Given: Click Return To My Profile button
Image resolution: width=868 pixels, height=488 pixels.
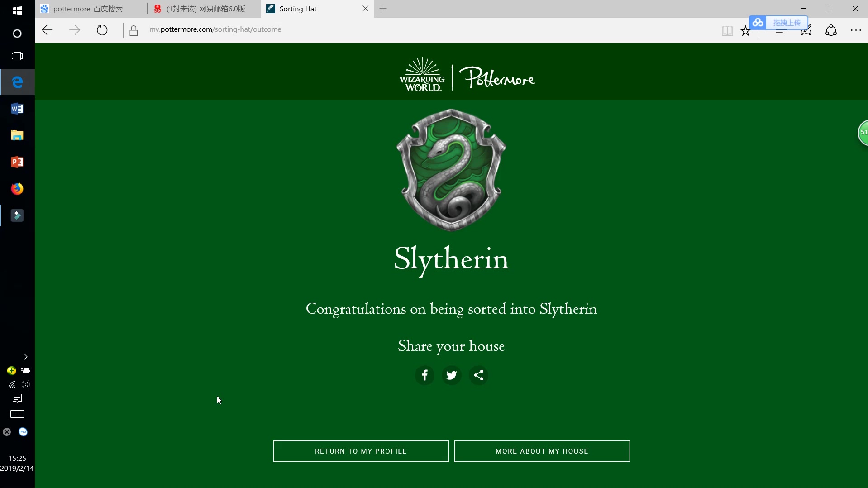Looking at the screenshot, I should [x=361, y=451].
